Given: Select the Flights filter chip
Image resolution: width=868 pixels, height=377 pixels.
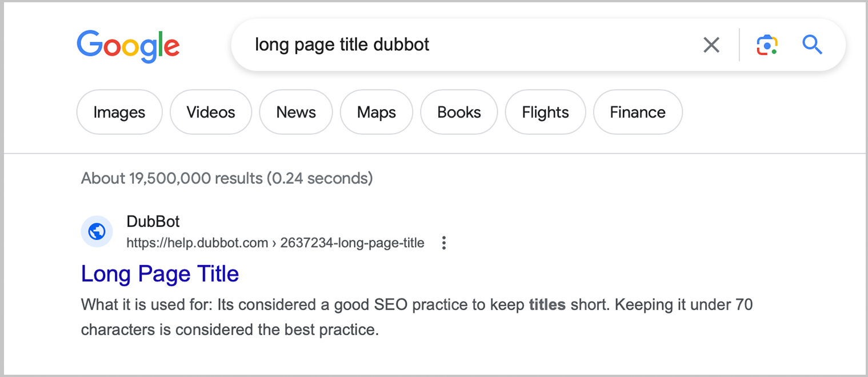Looking at the screenshot, I should click(545, 112).
